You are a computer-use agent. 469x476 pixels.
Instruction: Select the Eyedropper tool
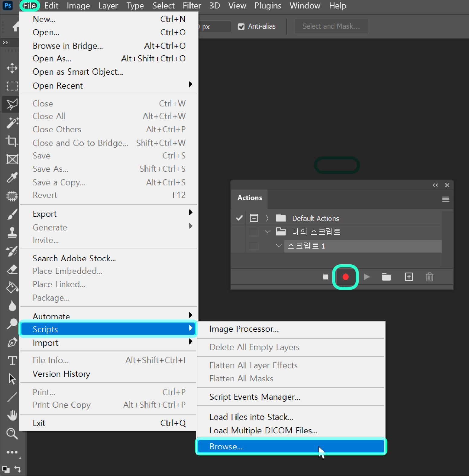tap(12, 178)
